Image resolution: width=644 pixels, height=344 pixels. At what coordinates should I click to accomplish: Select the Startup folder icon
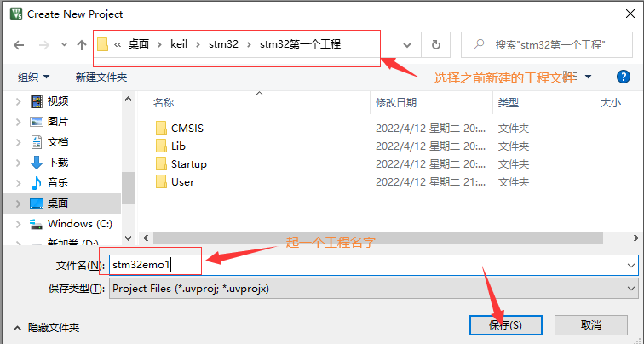pos(160,163)
